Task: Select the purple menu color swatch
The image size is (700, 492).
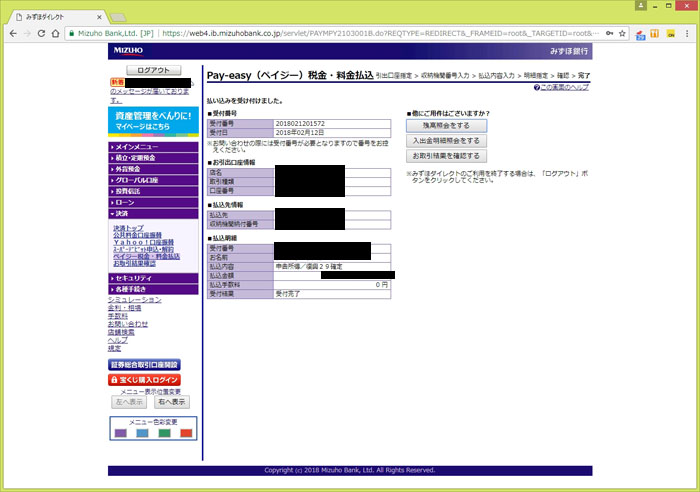Action: 121,433
